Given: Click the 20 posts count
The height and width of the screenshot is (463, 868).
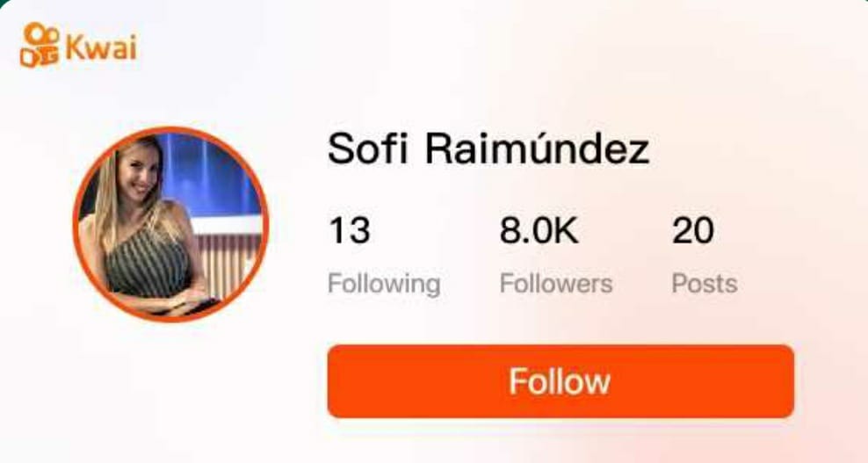Looking at the screenshot, I should click(x=693, y=230).
